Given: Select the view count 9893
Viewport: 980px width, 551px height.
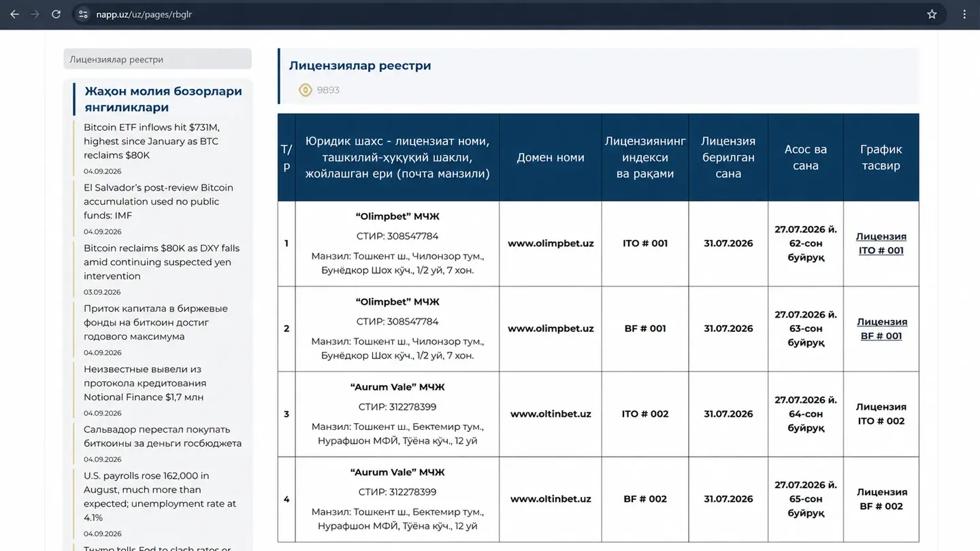Looking at the screenshot, I should pyautogui.click(x=328, y=90).
